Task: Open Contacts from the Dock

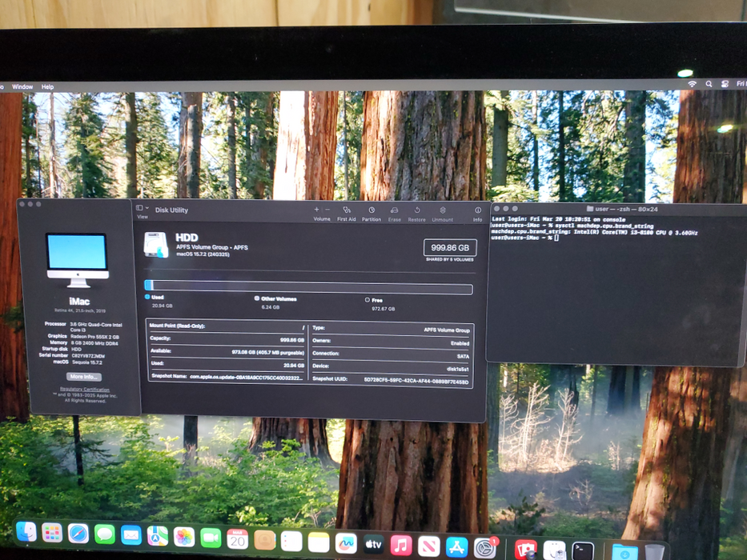Action: [x=264, y=540]
